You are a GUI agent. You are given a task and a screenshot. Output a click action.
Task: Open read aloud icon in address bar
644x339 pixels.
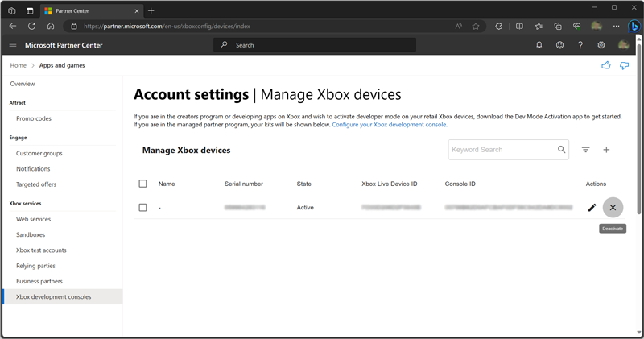pyautogui.click(x=458, y=26)
